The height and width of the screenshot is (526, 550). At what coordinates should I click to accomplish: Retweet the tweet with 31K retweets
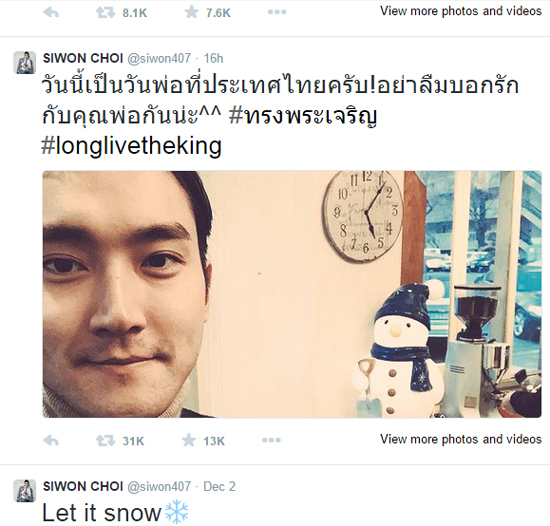click(105, 440)
